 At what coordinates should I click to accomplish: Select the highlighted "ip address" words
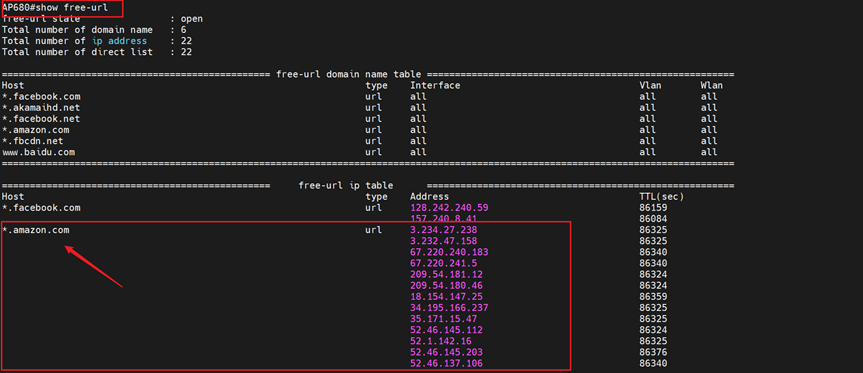pos(119,41)
